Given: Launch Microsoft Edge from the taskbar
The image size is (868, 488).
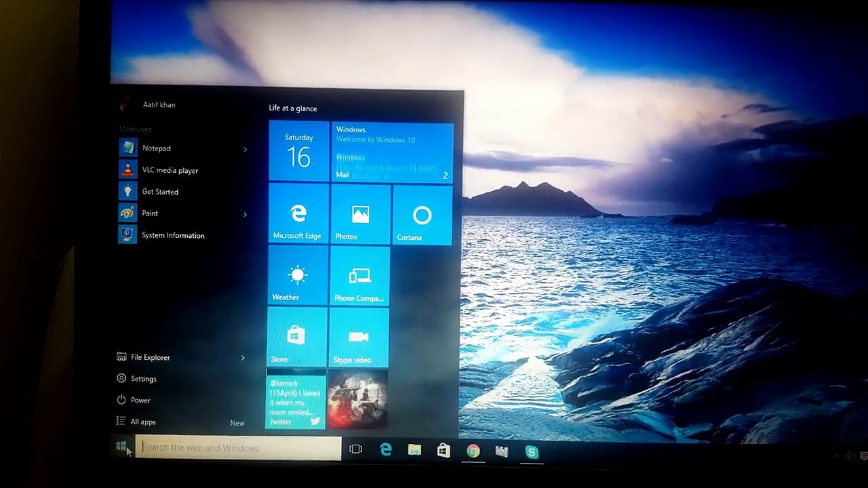Looking at the screenshot, I should tap(386, 450).
